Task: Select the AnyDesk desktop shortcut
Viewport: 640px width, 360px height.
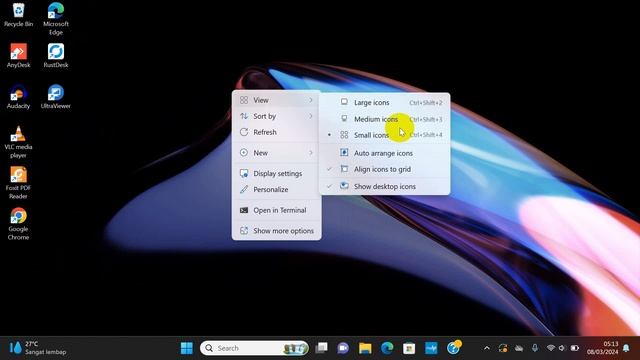Action: tap(18, 56)
